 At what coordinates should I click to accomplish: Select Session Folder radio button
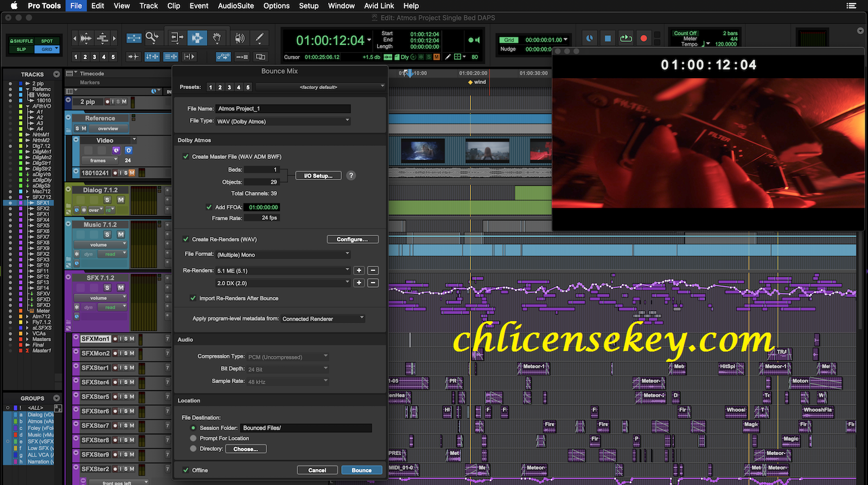tap(193, 428)
